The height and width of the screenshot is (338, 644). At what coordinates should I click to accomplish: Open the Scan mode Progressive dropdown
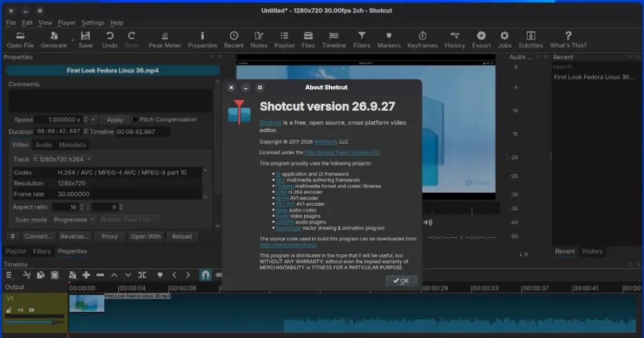[74, 220]
